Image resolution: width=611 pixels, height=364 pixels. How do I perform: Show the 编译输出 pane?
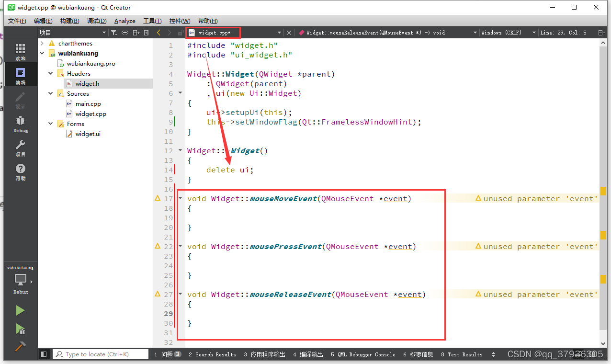point(308,354)
